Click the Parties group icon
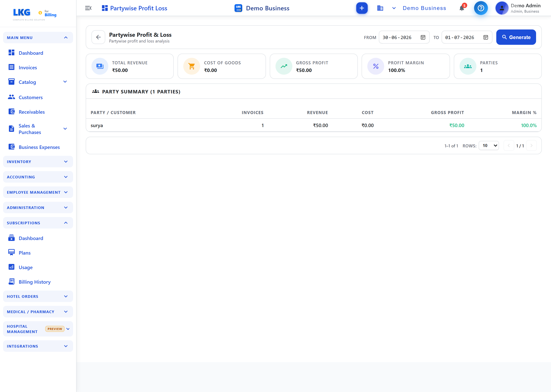The image size is (551, 392). (x=468, y=66)
